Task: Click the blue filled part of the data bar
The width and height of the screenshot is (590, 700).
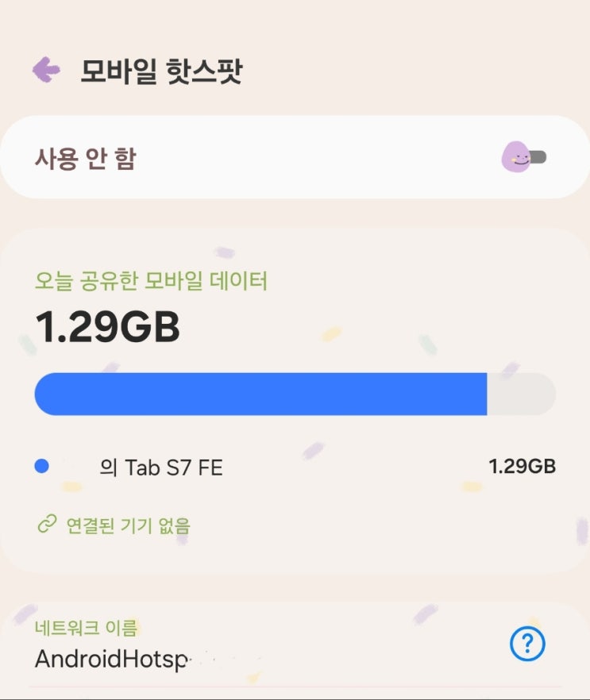Action: (x=260, y=394)
